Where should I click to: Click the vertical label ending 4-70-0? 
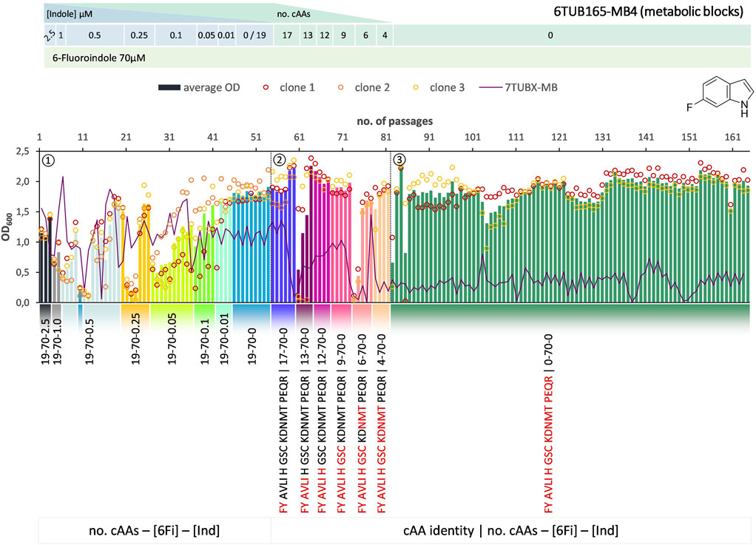(382, 423)
